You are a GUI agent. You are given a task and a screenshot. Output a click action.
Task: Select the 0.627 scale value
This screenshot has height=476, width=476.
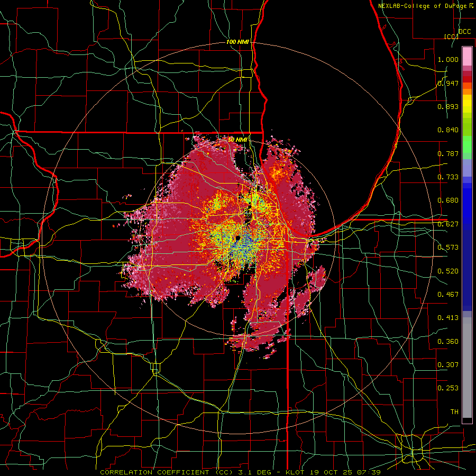pyautogui.click(x=448, y=224)
